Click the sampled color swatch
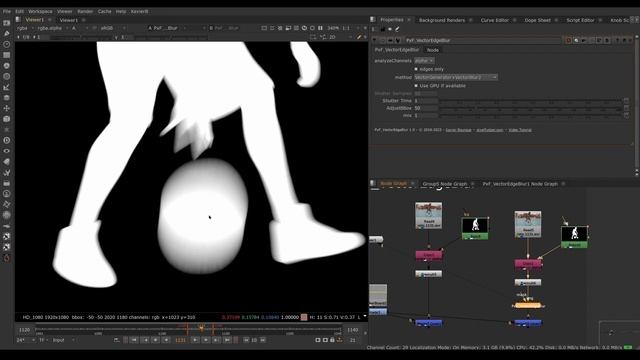 (x=304, y=317)
